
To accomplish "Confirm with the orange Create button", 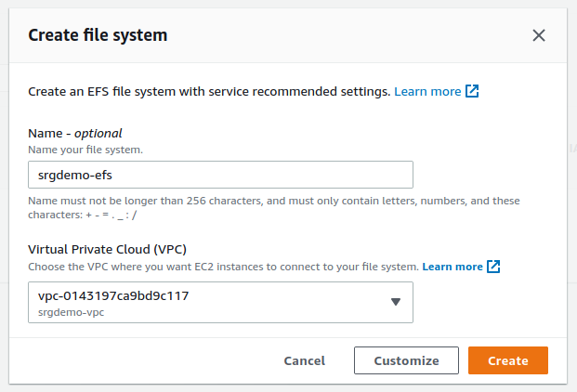I will (x=507, y=360).
